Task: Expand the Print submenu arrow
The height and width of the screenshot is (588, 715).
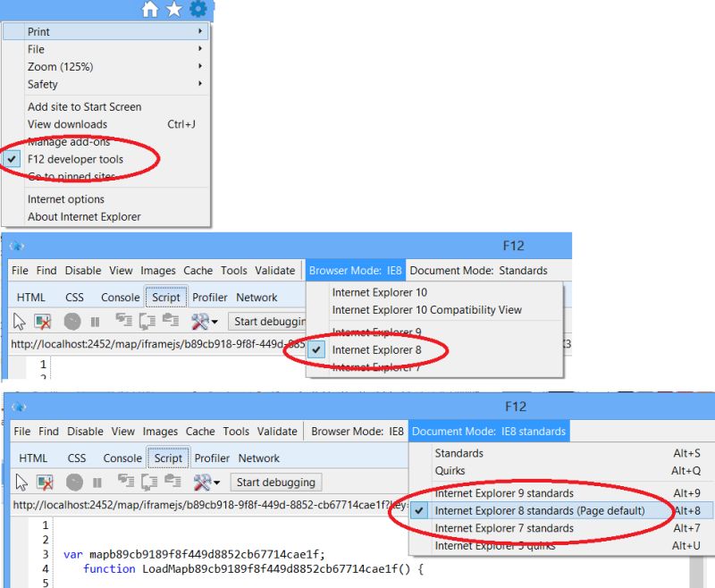Action: coord(200,31)
